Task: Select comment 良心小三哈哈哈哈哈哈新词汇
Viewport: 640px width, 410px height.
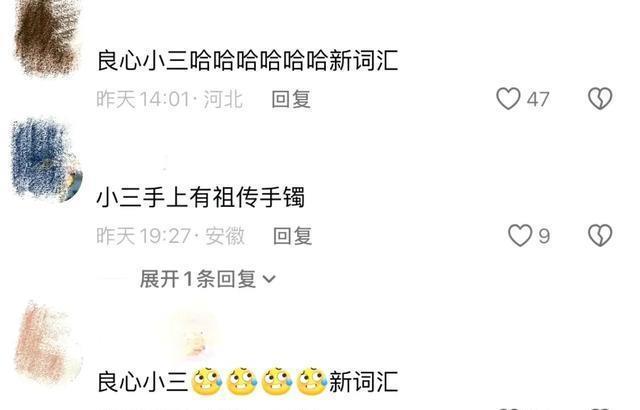Action: (247, 60)
